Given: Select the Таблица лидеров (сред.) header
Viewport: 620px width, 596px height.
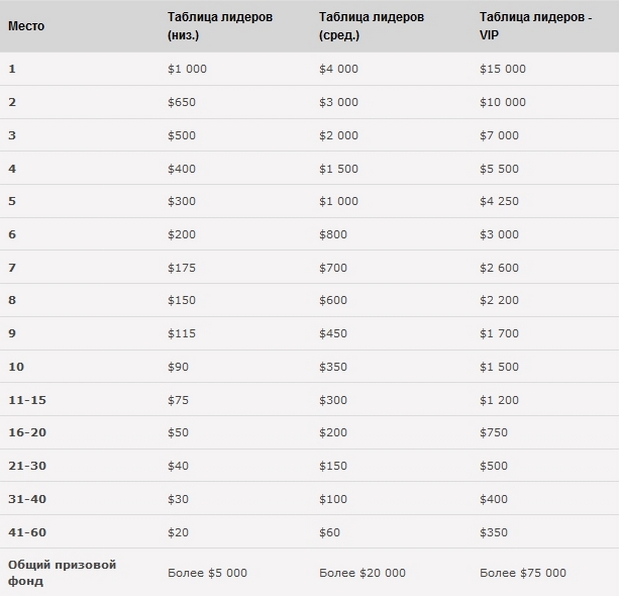Looking at the screenshot, I should (371, 26).
